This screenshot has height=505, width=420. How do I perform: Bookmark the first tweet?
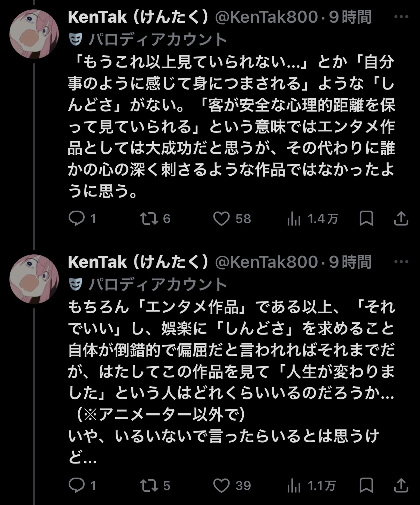click(x=366, y=219)
